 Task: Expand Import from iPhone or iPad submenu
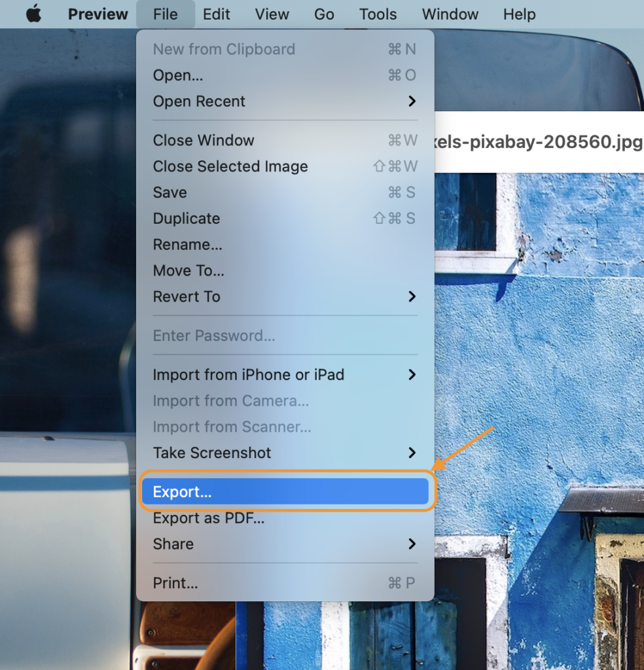pyautogui.click(x=249, y=375)
